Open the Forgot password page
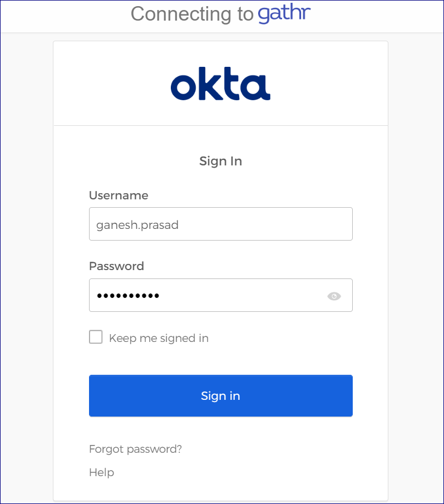 pyautogui.click(x=135, y=449)
